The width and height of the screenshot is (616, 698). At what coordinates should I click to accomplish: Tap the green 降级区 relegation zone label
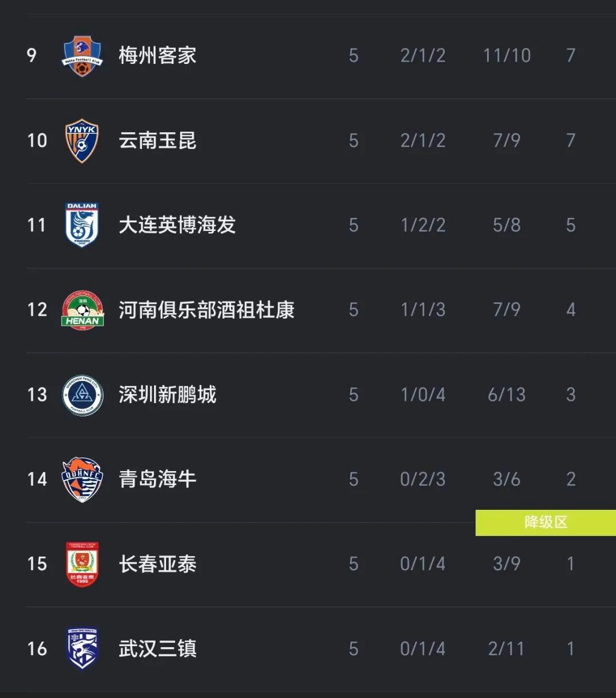coord(546,522)
